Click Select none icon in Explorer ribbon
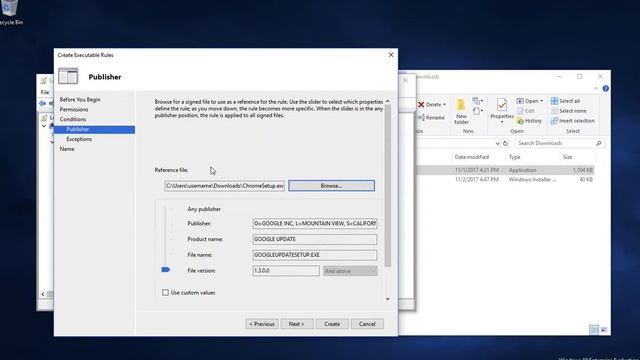Viewport: 640px width, 360px height. pyautogui.click(x=554, y=111)
